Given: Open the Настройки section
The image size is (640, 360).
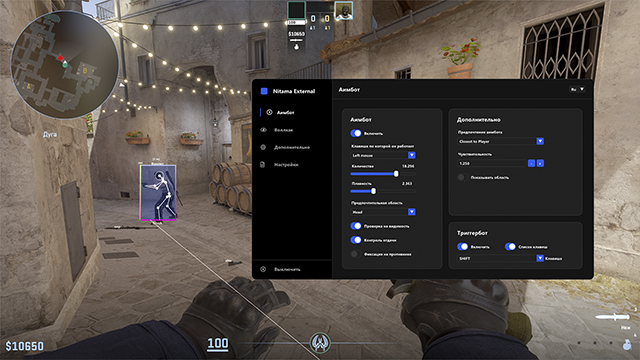Looking at the screenshot, I should [286, 164].
